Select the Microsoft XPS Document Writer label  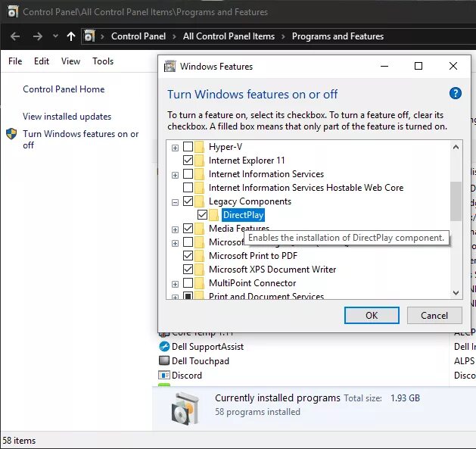[272, 270]
